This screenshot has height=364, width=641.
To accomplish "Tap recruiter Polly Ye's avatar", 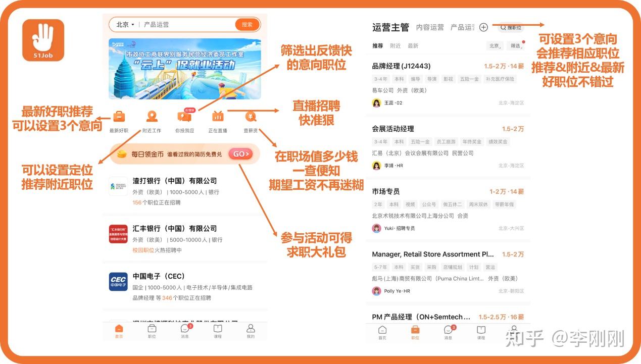I will 376,291.
